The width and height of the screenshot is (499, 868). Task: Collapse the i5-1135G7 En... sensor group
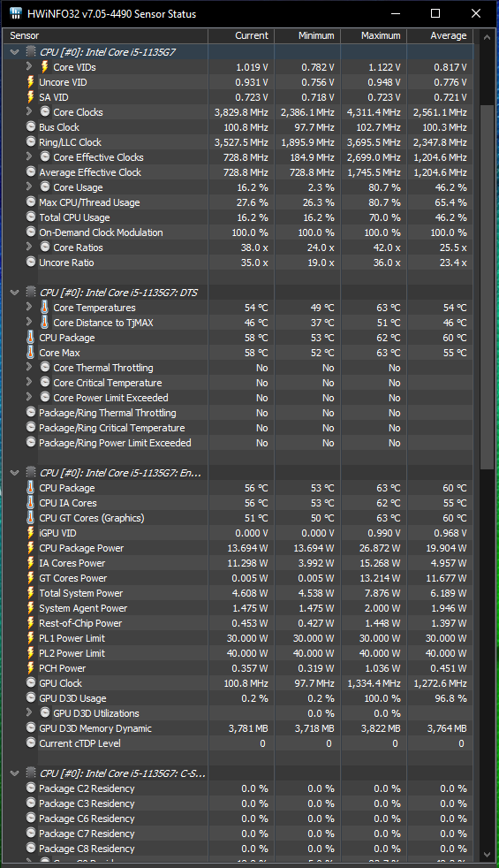coord(15,473)
